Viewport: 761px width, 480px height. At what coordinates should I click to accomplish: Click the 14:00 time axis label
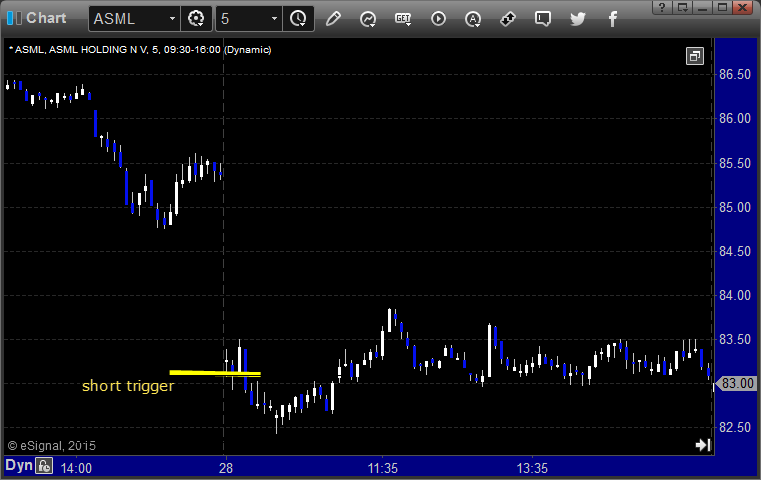tap(76, 468)
